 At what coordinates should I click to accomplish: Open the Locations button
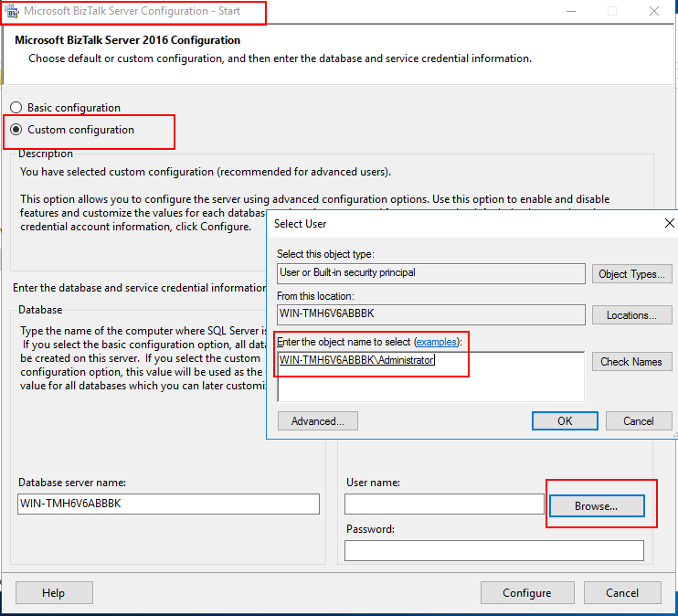click(631, 315)
